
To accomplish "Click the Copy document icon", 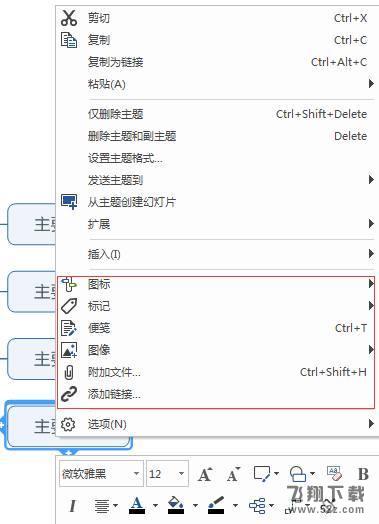I will coord(69,40).
